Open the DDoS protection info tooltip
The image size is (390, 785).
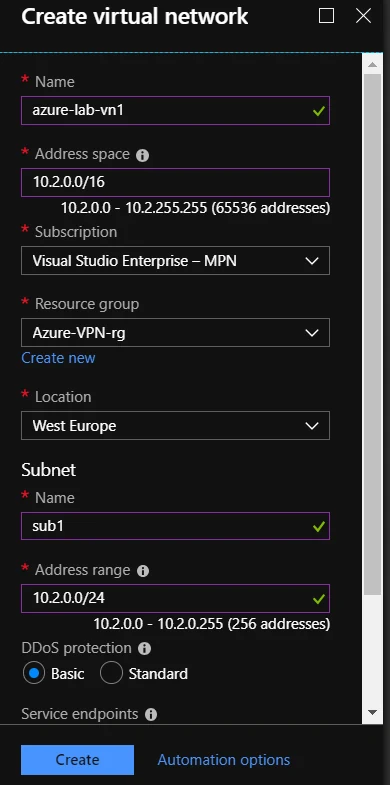pyautogui.click(x=144, y=649)
